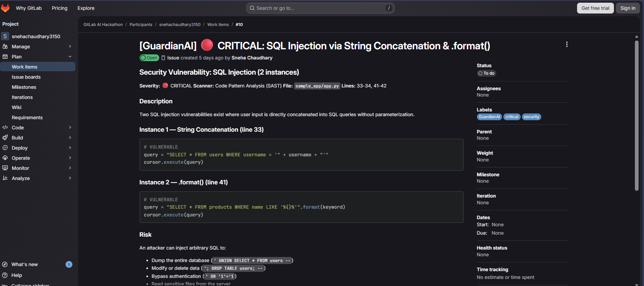Click the Sign in button
This screenshot has height=286, width=644.
click(x=628, y=8)
